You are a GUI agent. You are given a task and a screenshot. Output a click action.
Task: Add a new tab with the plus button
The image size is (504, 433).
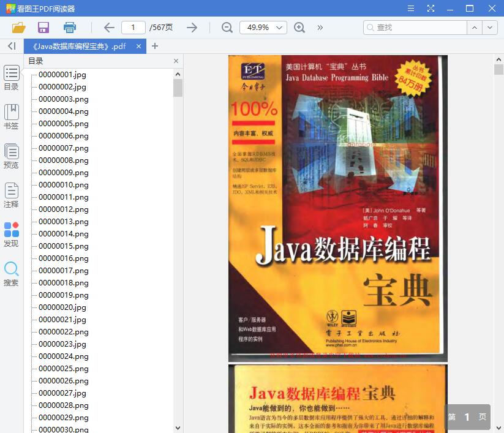(155, 46)
